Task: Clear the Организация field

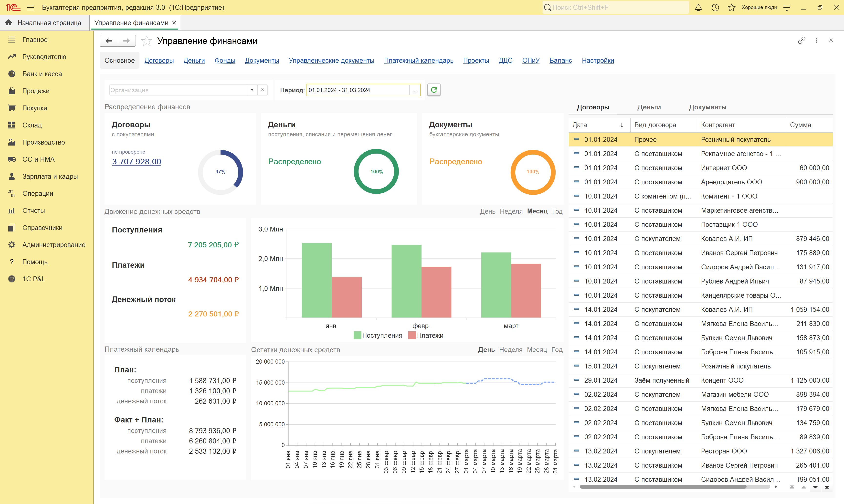Action: point(263,90)
